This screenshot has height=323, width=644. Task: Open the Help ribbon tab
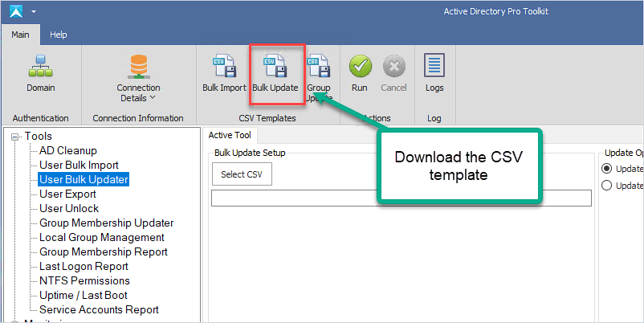[59, 35]
